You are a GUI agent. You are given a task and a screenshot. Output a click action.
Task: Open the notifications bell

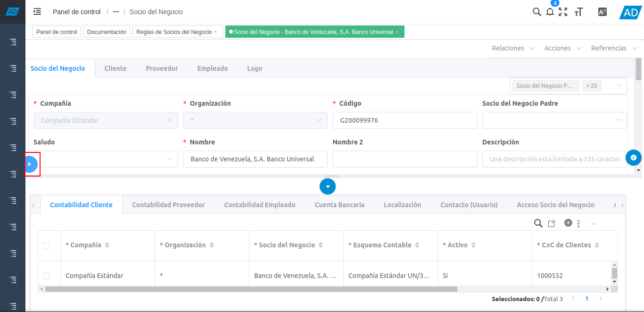550,12
